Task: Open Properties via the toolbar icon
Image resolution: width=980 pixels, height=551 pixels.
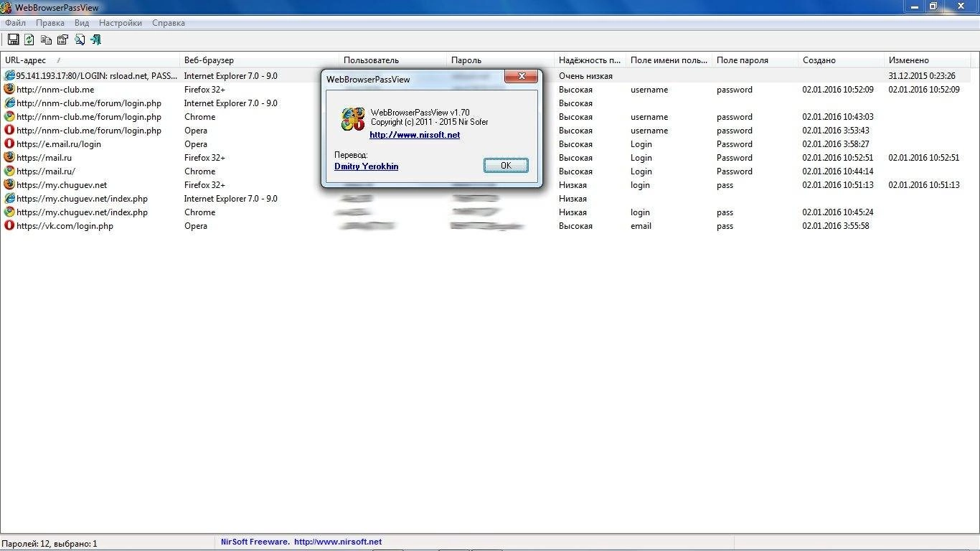Action: (62, 40)
